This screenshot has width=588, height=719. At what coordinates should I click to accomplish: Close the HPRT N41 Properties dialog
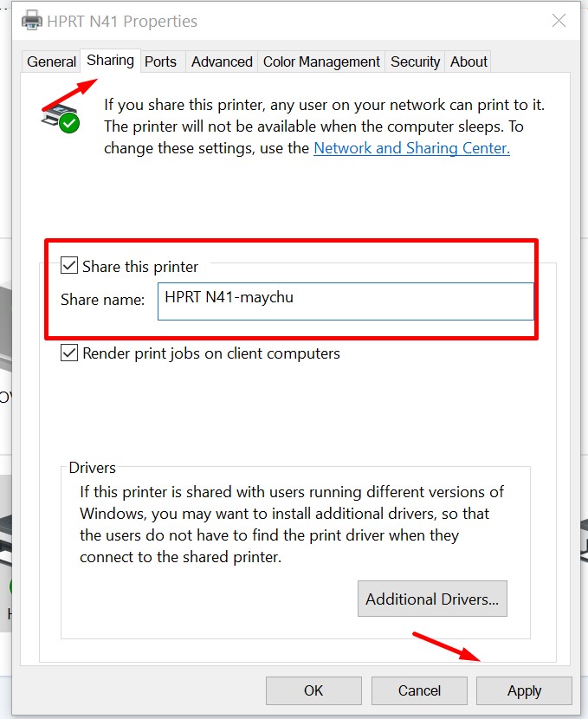point(559,21)
